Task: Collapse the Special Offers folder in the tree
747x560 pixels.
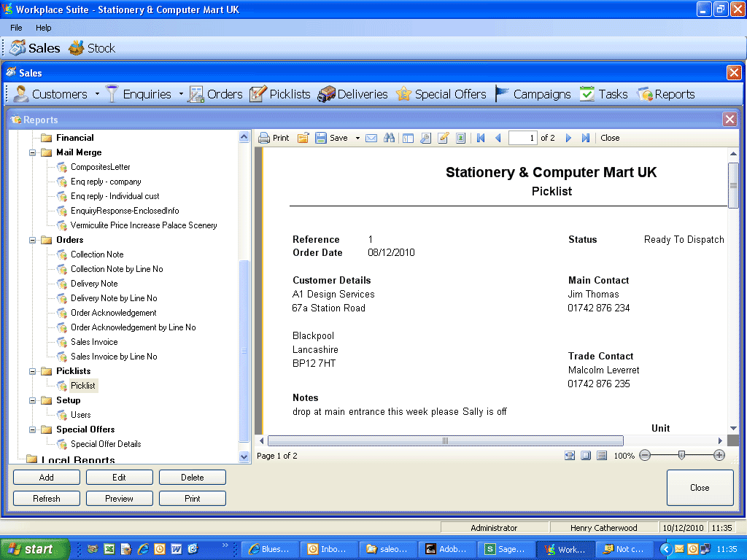Action: 32,430
